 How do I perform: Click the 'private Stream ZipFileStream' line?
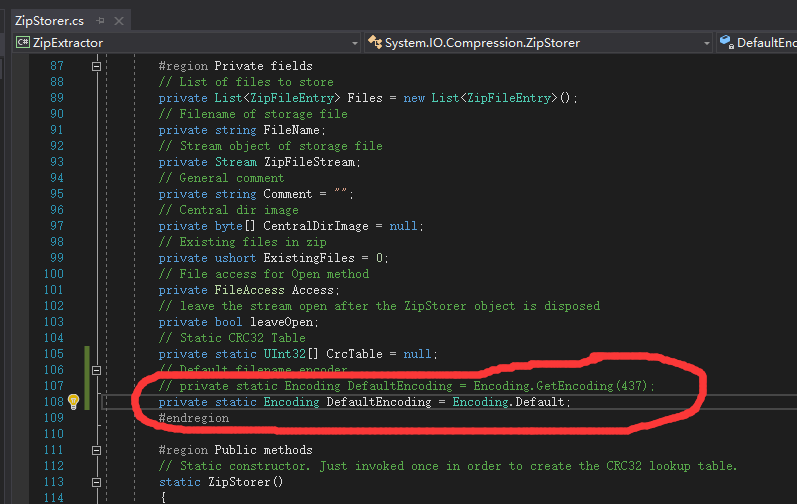tap(259, 162)
